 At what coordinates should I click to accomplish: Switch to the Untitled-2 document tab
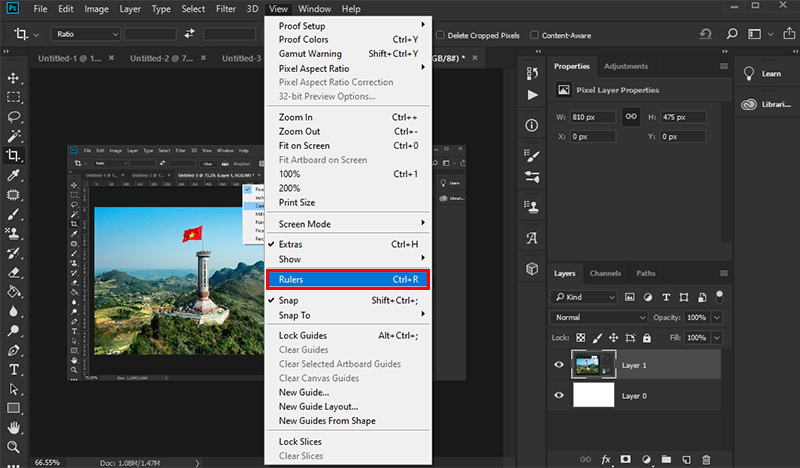pyautogui.click(x=161, y=58)
